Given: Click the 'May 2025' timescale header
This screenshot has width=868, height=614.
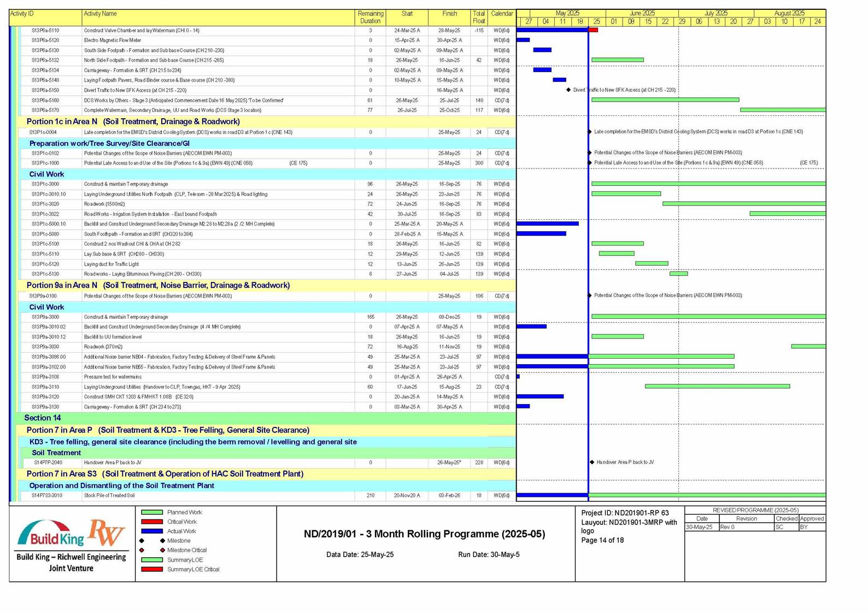Looking at the screenshot, I should [567, 13].
